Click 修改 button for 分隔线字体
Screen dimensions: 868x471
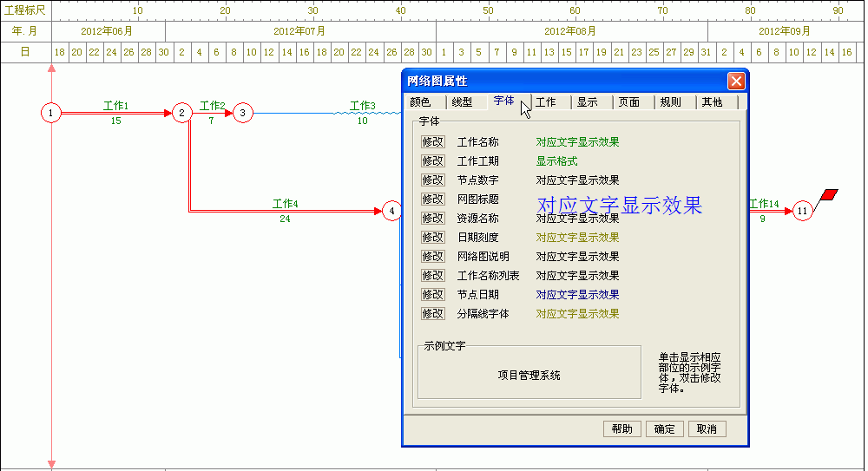coord(432,314)
